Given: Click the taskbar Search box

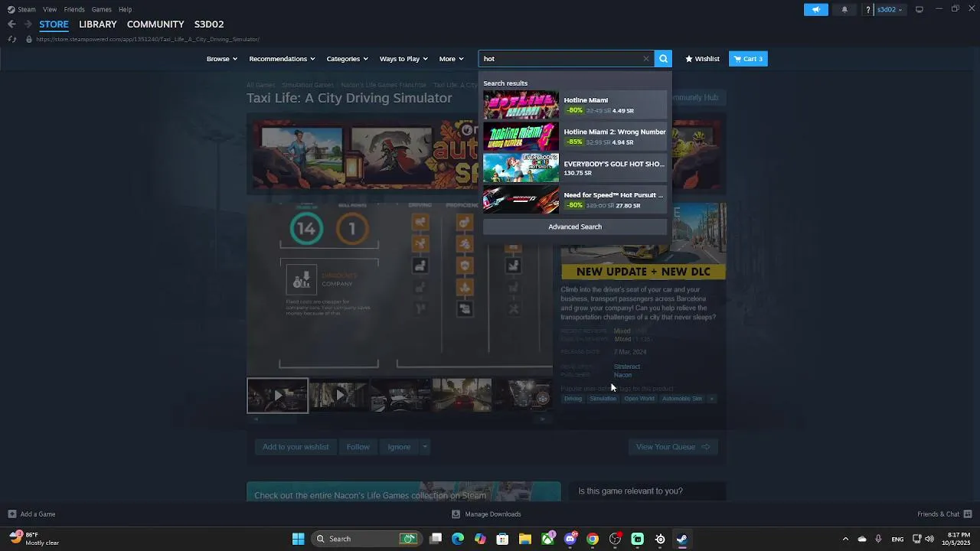Looking at the screenshot, I should pos(367,539).
